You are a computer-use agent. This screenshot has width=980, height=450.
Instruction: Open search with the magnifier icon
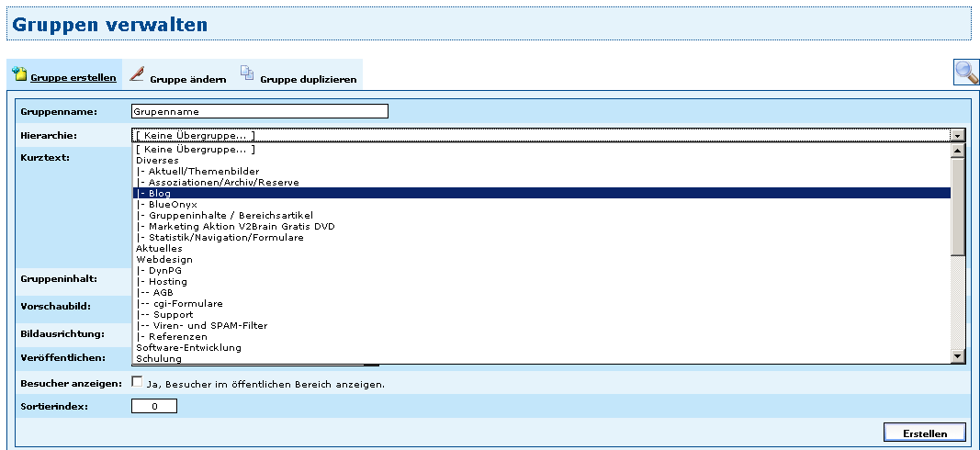click(x=966, y=73)
